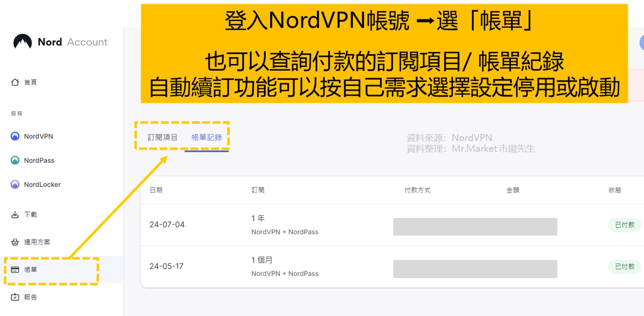Click NordVPN + NordPass under 1 個月
This screenshot has width=644, height=316.
click(x=285, y=274)
